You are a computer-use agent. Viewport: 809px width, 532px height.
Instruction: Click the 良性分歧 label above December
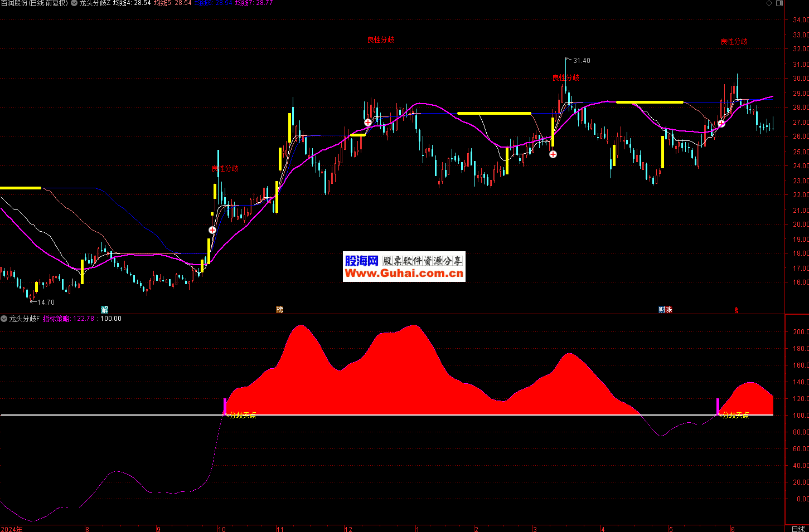tap(381, 40)
